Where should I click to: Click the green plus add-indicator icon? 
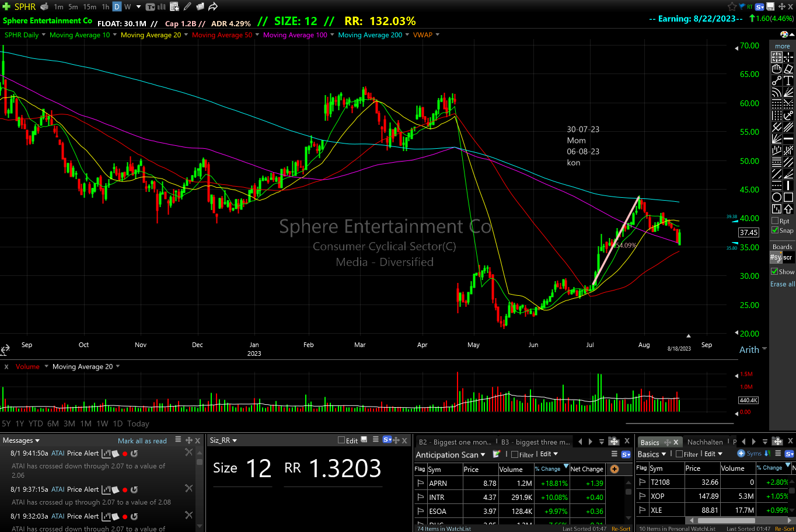point(6,7)
